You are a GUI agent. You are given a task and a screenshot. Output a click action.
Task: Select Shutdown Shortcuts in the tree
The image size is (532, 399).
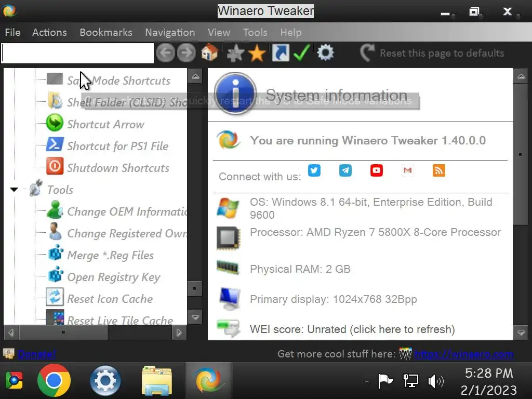[x=118, y=168]
